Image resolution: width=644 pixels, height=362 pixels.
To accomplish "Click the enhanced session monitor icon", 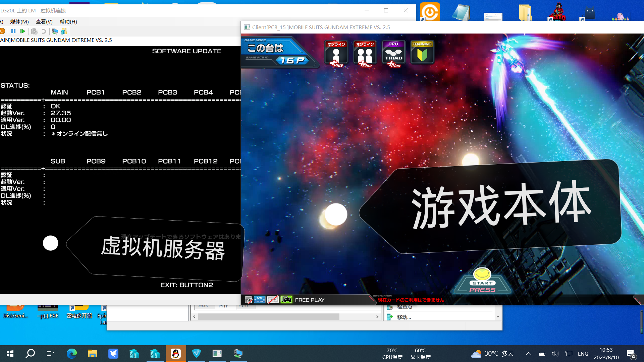I will tap(55, 31).
